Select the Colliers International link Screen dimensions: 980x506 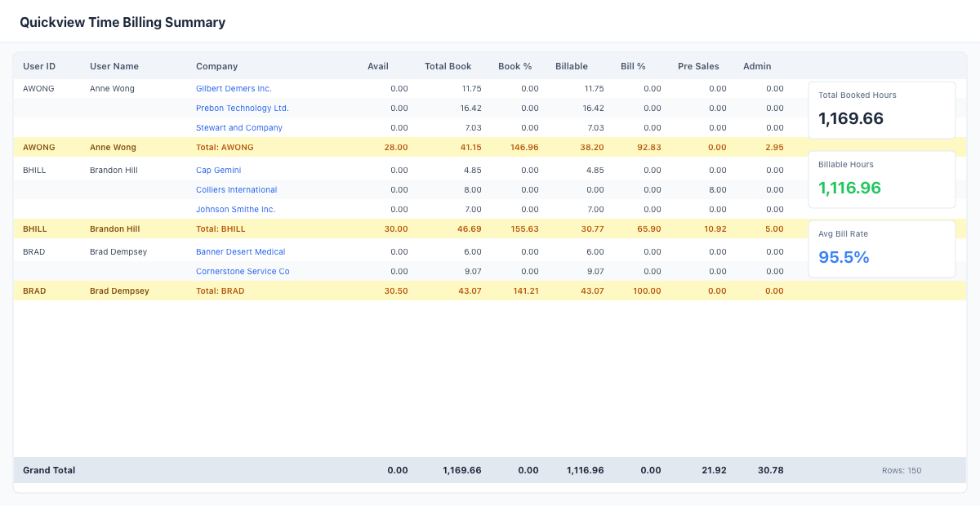pos(236,189)
